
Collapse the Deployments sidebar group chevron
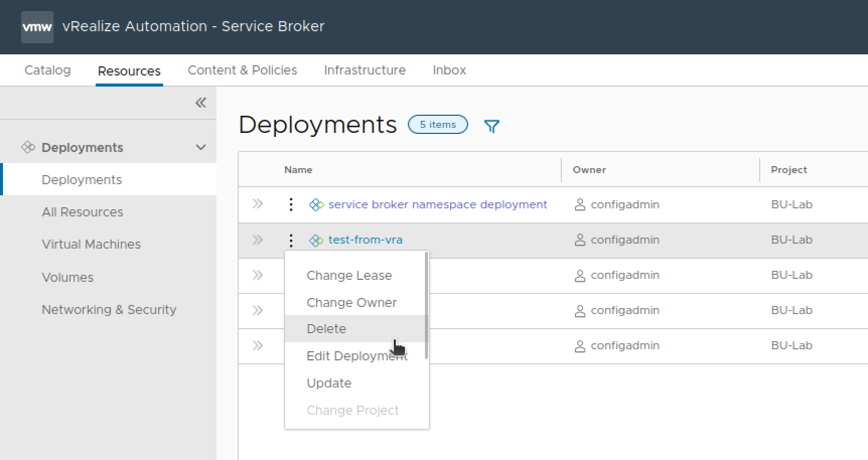pos(201,147)
